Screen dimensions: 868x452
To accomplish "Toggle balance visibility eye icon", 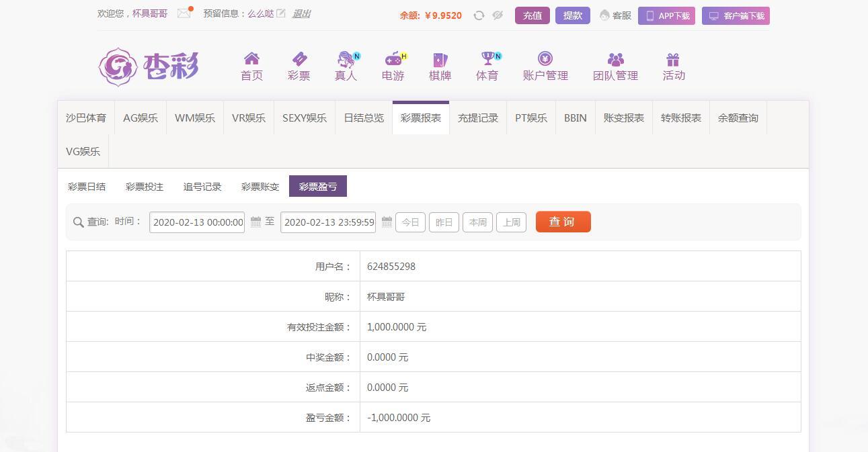I will [498, 15].
